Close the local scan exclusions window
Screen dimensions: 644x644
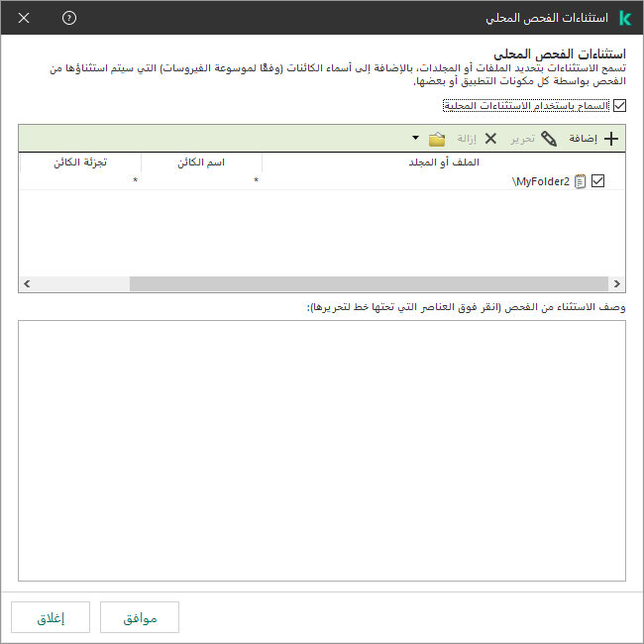point(24,18)
